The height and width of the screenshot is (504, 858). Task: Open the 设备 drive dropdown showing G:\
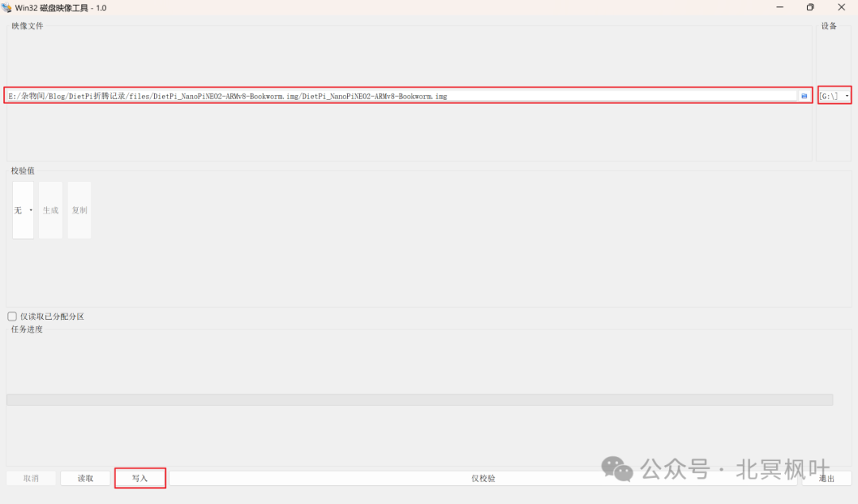click(834, 96)
